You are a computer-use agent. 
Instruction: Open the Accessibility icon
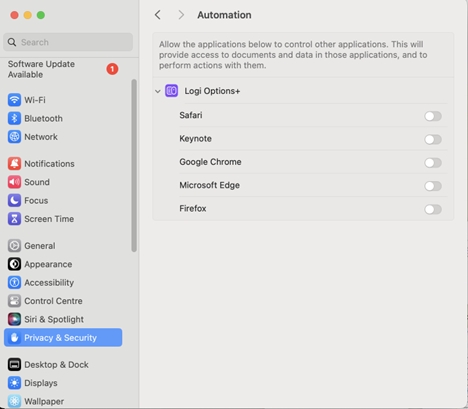tap(14, 282)
